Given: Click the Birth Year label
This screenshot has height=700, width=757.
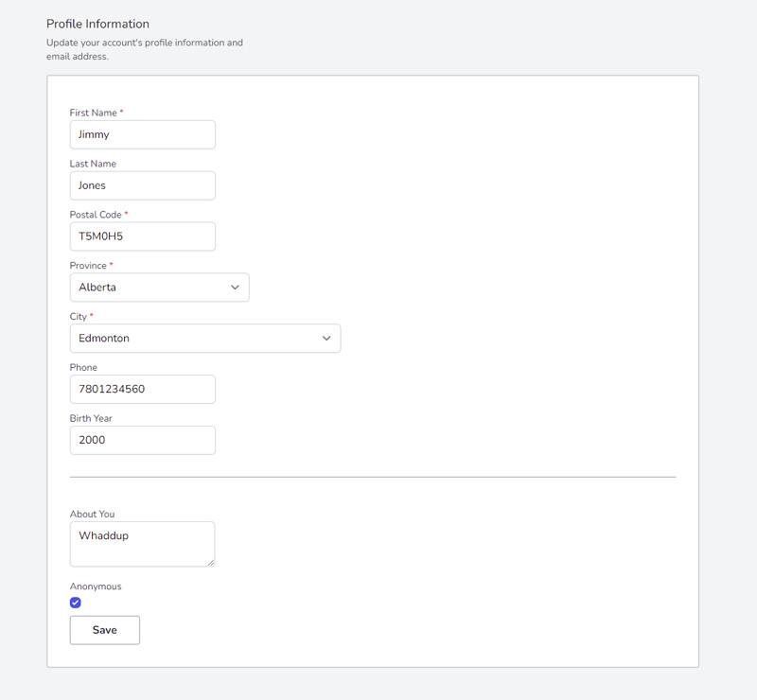Looking at the screenshot, I should click(91, 418).
